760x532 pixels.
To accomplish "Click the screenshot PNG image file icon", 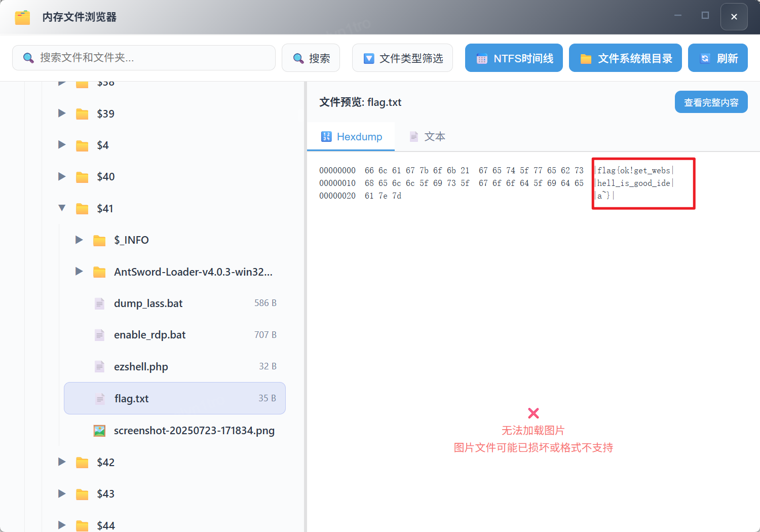I will [x=99, y=431].
